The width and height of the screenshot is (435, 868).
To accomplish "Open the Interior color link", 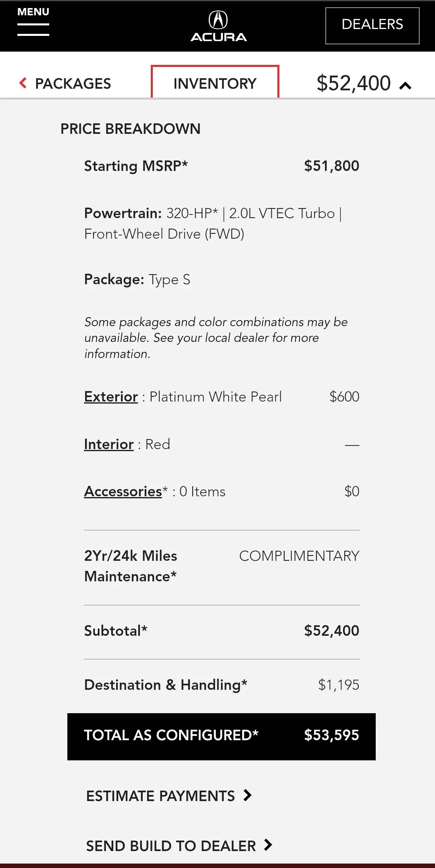I will [108, 444].
